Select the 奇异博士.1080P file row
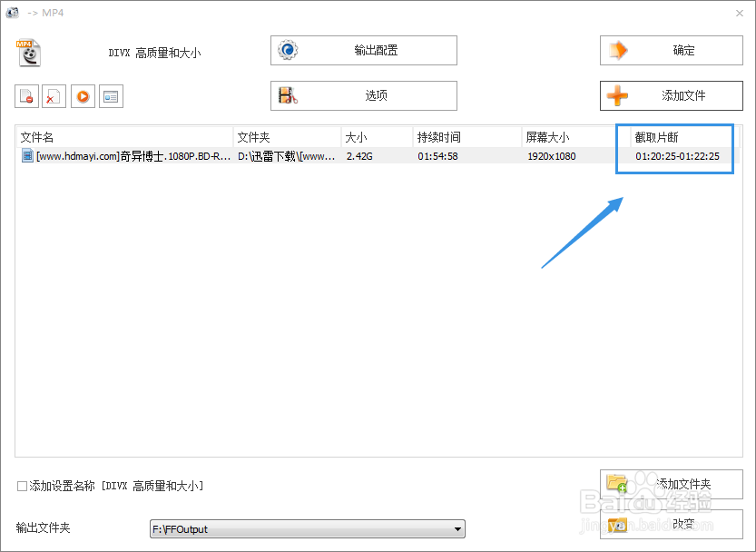Image resolution: width=756 pixels, height=552 pixels. click(x=378, y=156)
